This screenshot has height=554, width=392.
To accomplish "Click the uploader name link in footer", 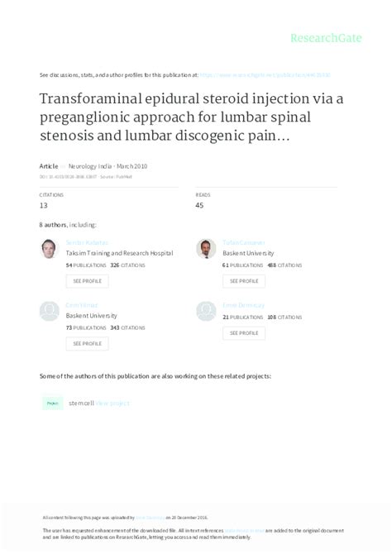I will click(151, 518).
